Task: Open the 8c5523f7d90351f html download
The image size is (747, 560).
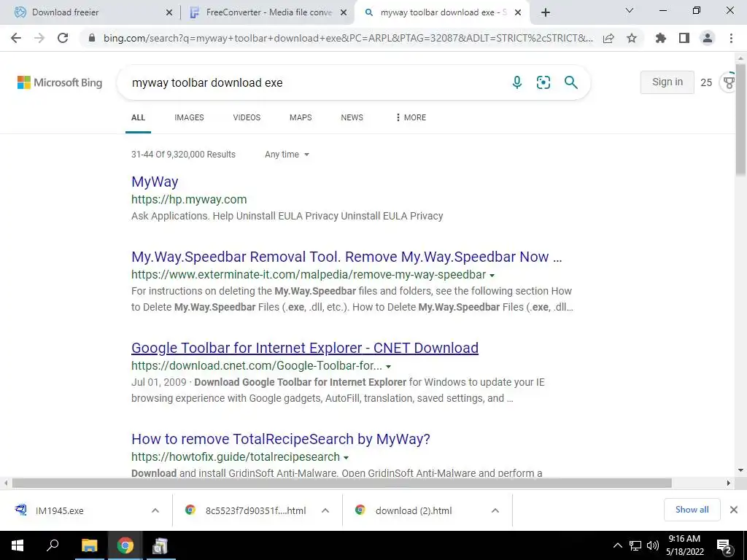Action: 246,510
